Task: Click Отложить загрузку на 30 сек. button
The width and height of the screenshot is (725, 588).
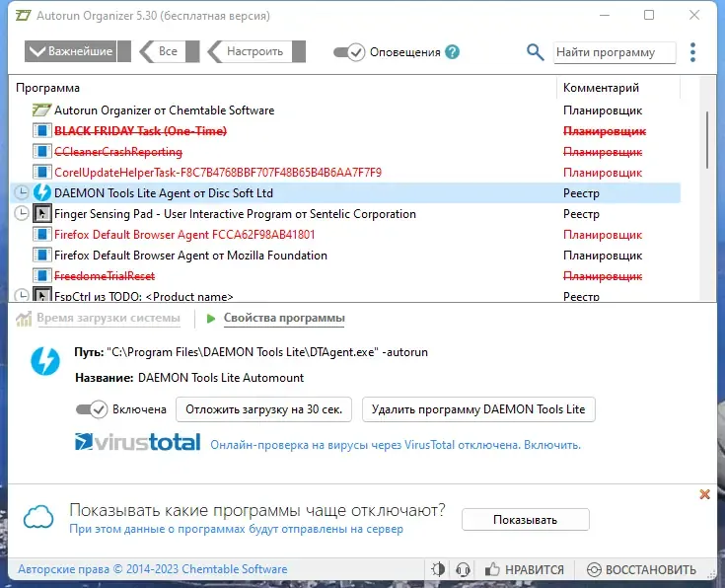Action: coord(263,409)
